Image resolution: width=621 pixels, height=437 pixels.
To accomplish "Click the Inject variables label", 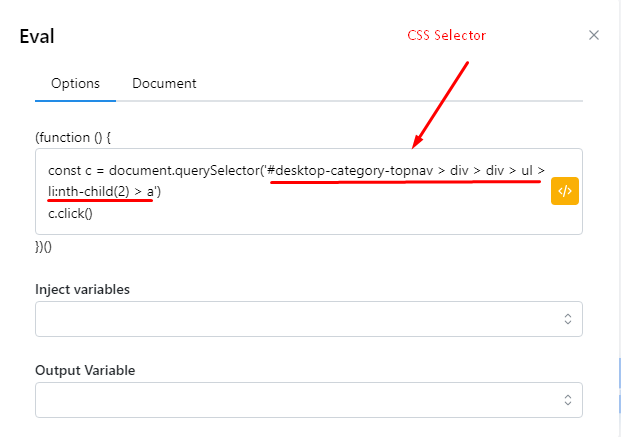I will pos(83,289).
